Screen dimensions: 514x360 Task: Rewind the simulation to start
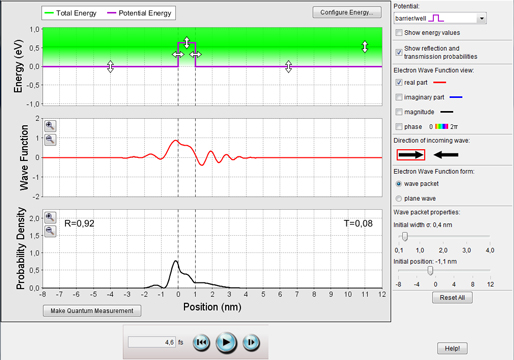click(201, 342)
